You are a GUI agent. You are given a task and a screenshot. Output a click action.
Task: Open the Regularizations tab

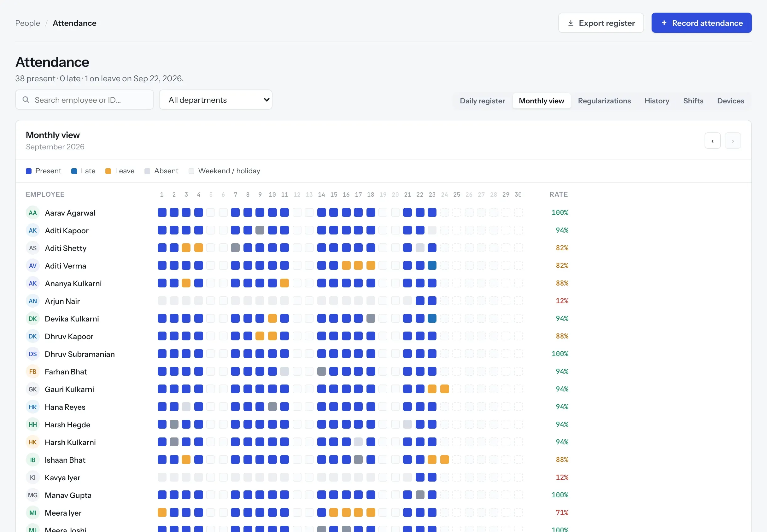[604, 101]
